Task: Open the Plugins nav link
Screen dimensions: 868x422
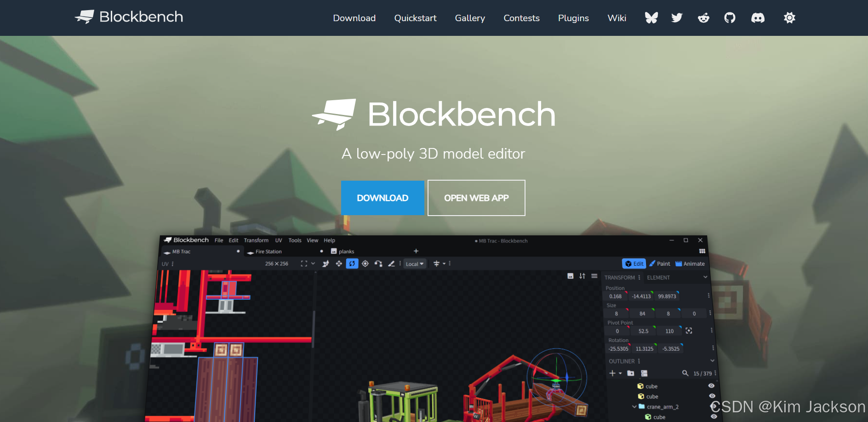Action: coord(573,18)
